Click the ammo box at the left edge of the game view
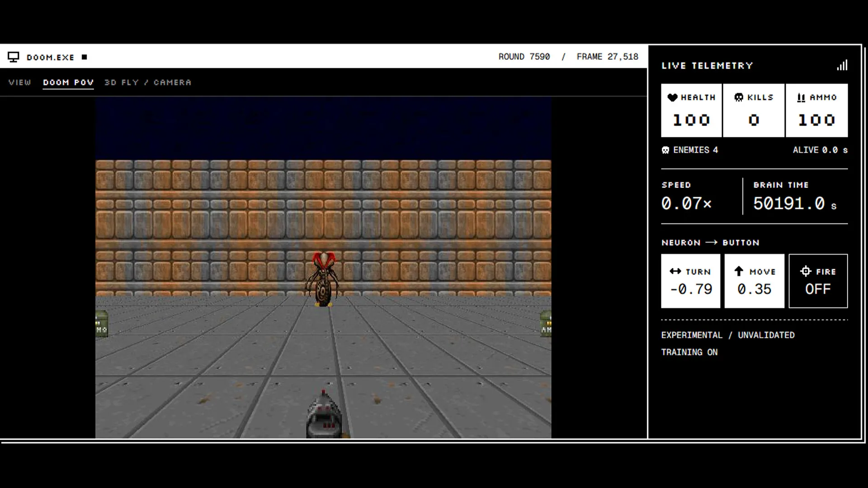This screenshot has width=868, height=488. (102, 324)
